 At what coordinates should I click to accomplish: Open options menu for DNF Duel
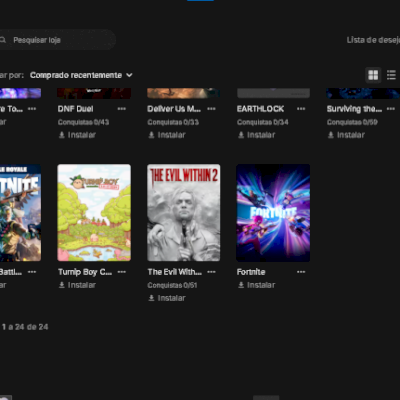click(122, 109)
